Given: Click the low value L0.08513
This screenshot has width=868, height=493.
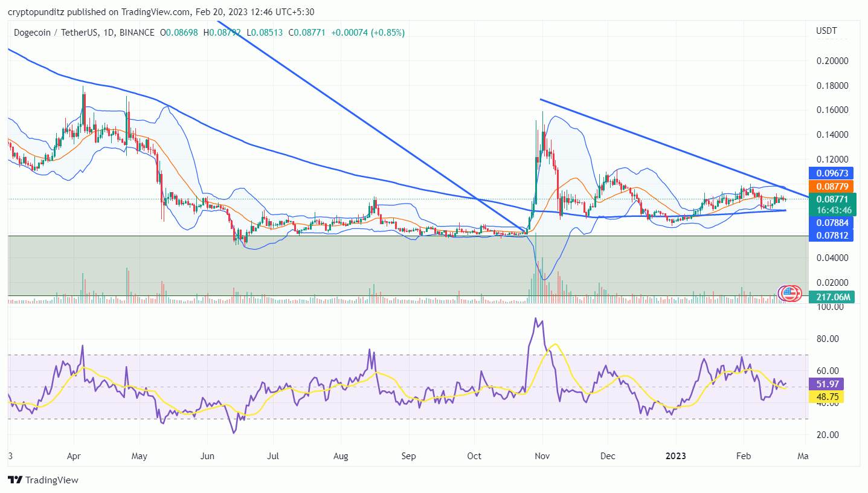Looking at the screenshot, I should [265, 32].
